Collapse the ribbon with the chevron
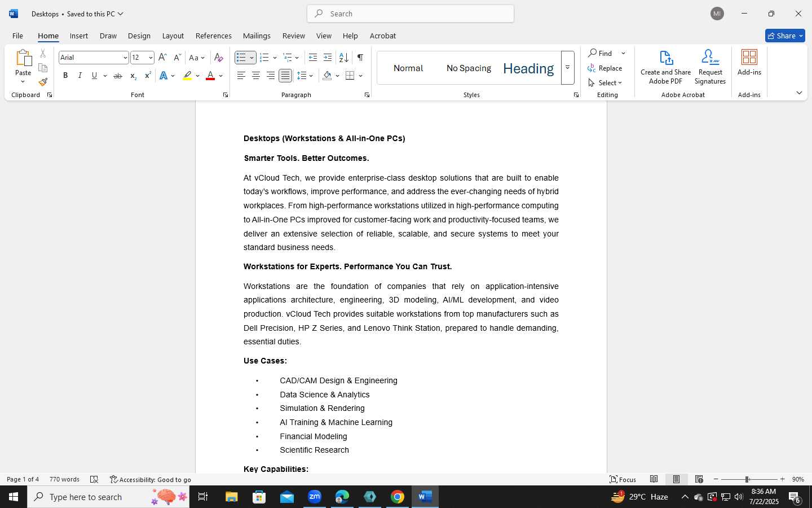812x508 pixels. 799,93
